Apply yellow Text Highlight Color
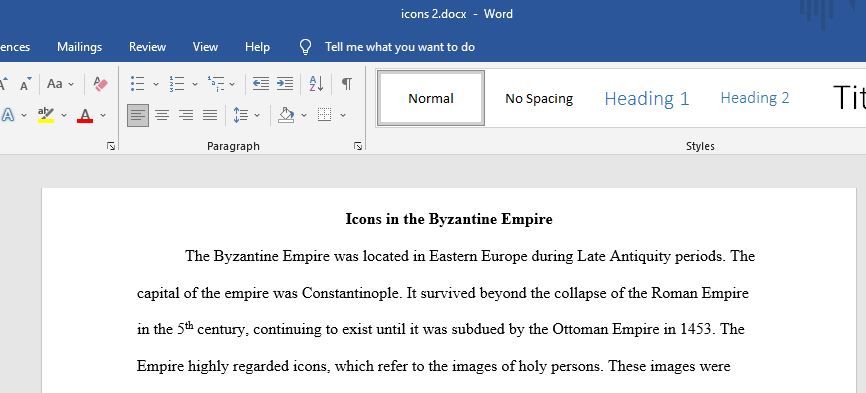 46,115
